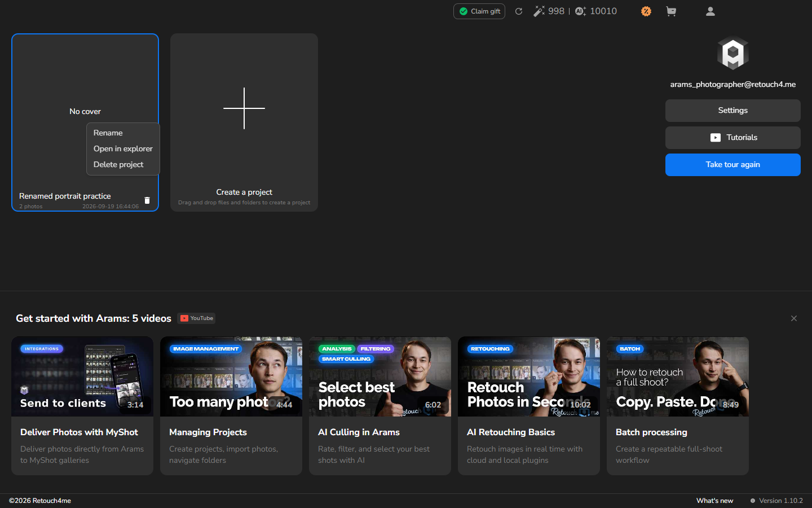The width and height of the screenshot is (812, 508).
Task: Click the FILTERING tag badge
Action: 376,349
